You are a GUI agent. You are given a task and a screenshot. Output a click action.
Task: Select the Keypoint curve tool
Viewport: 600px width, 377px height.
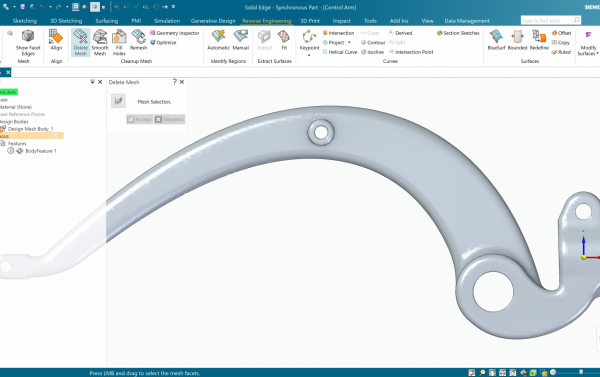point(309,40)
